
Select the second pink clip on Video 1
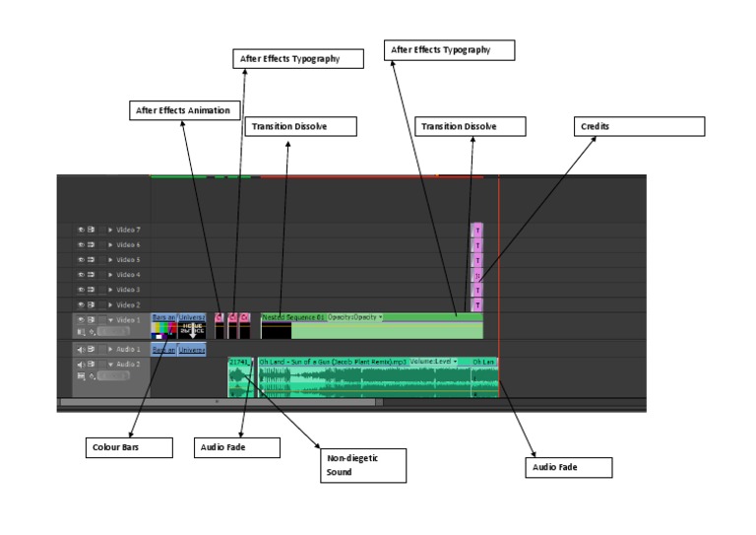pos(233,326)
